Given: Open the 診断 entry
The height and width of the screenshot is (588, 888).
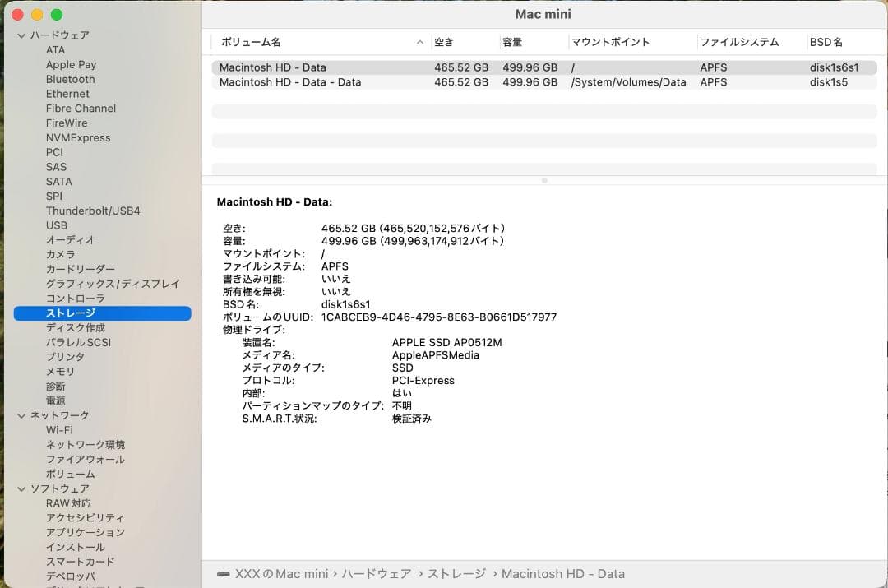Looking at the screenshot, I should (56, 387).
